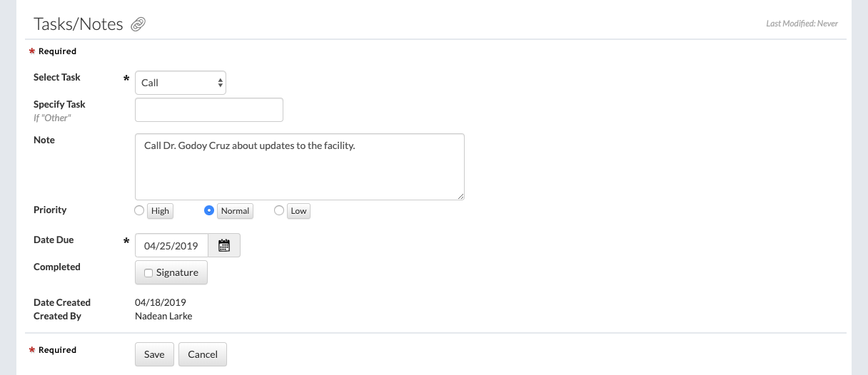Click the Note area resize handle corner
Screen dimensions: 868x375
coord(460,196)
